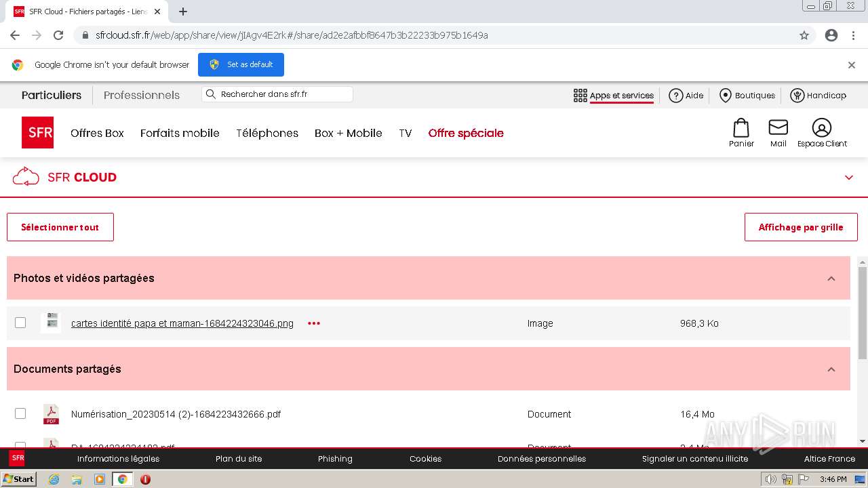Switch to Professionnels tab
The height and width of the screenshot is (488, 868).
(142, 96)
